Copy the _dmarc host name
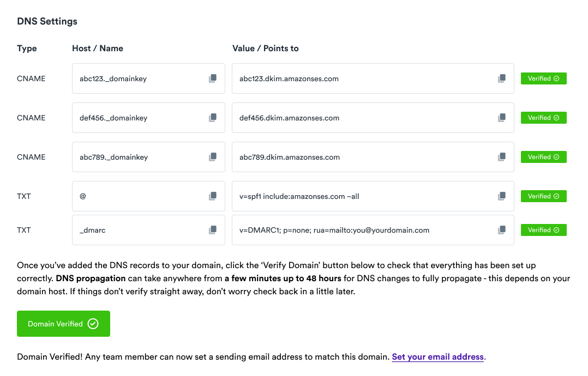 (213, 230)
